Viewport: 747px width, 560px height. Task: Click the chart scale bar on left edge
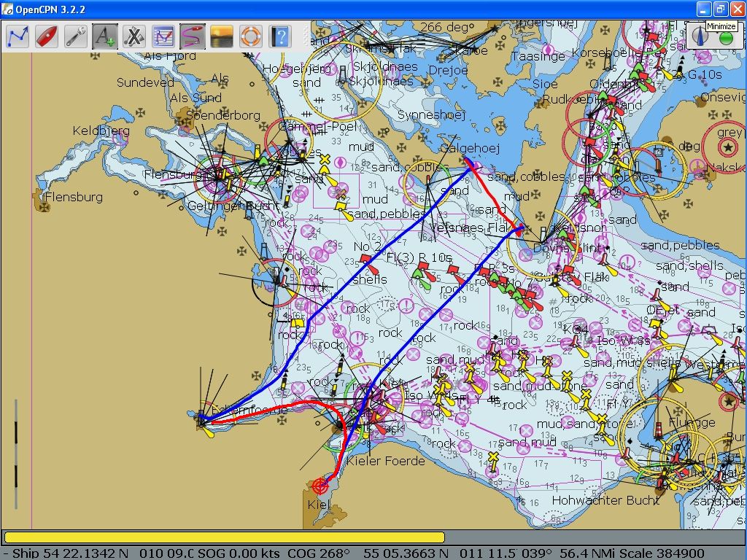coord(16,454)
